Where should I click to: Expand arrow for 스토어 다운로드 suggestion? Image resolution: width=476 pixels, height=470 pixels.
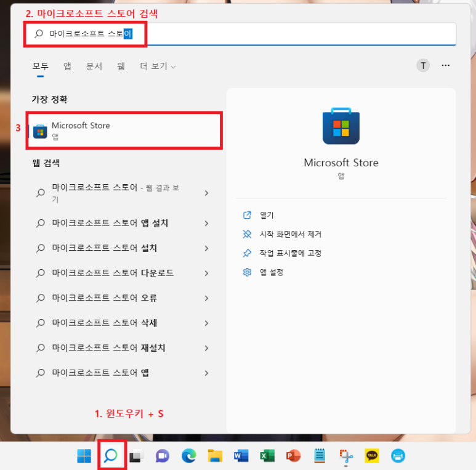(x=206, y=273)
